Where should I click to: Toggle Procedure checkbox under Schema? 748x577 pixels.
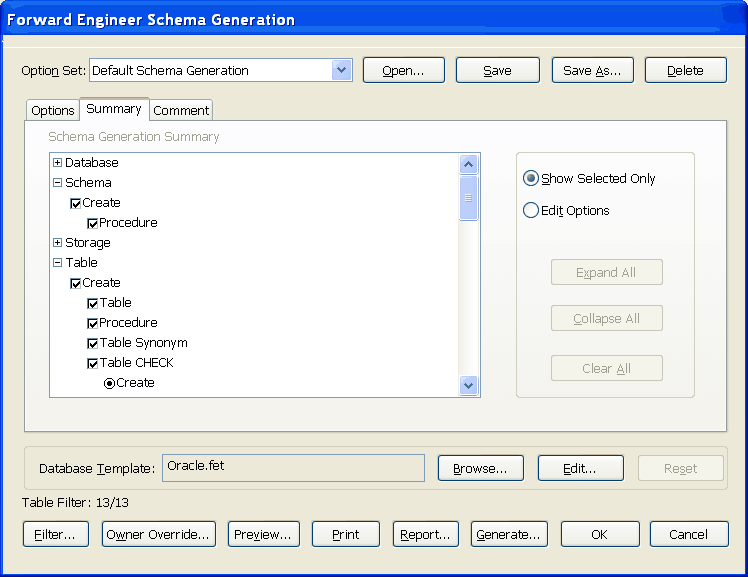[x=93, y=223]
